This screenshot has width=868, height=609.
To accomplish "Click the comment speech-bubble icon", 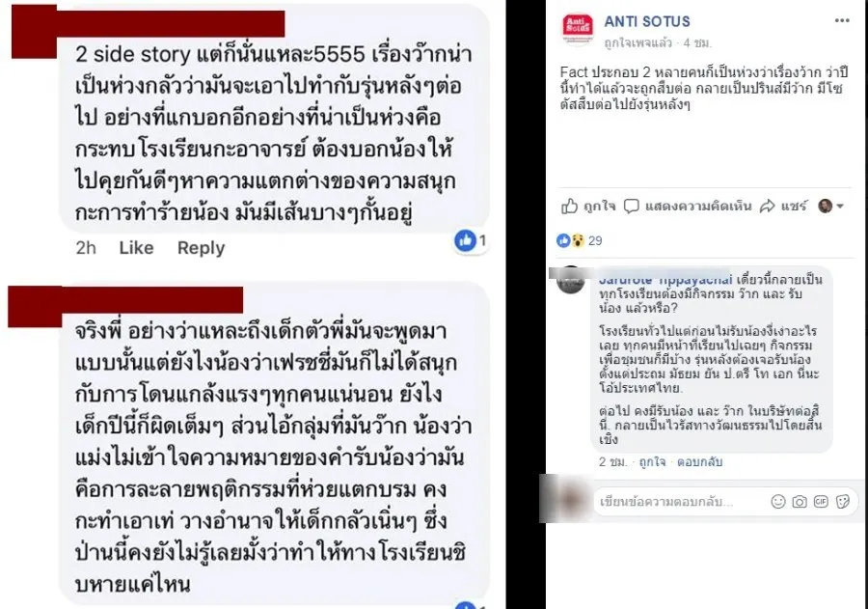I will pos(631,207).
